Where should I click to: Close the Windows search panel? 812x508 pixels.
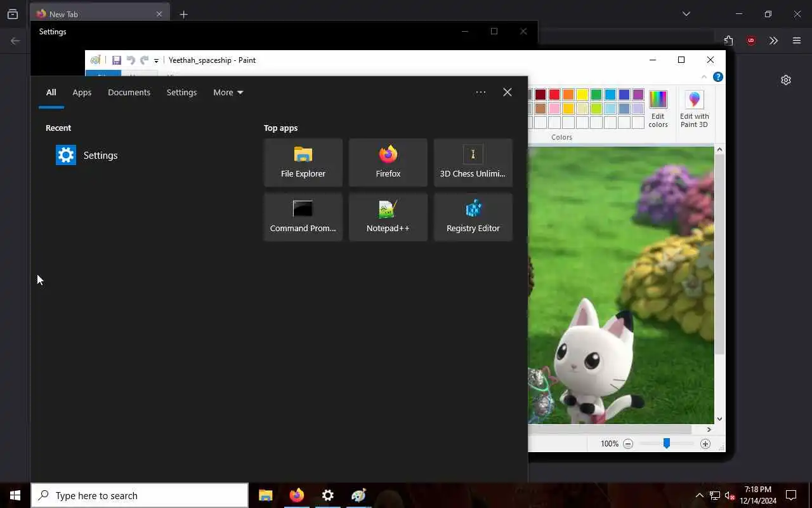tap(507, 92)
